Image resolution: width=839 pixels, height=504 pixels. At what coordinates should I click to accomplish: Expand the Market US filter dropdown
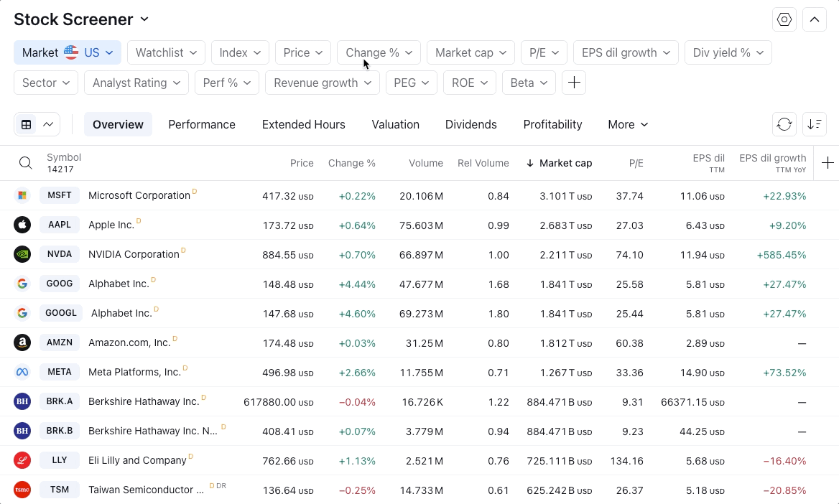click(x=68, y=52)
